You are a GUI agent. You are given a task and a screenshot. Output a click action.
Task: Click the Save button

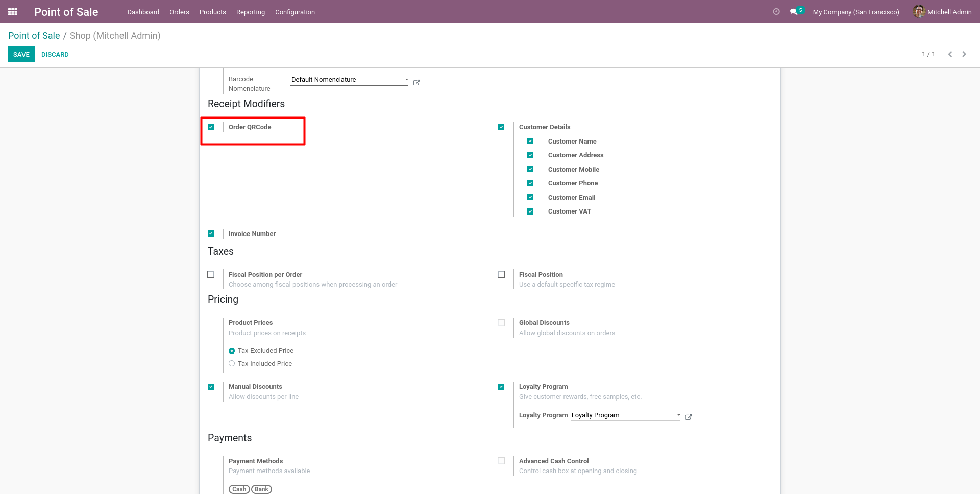click(21, 55)
